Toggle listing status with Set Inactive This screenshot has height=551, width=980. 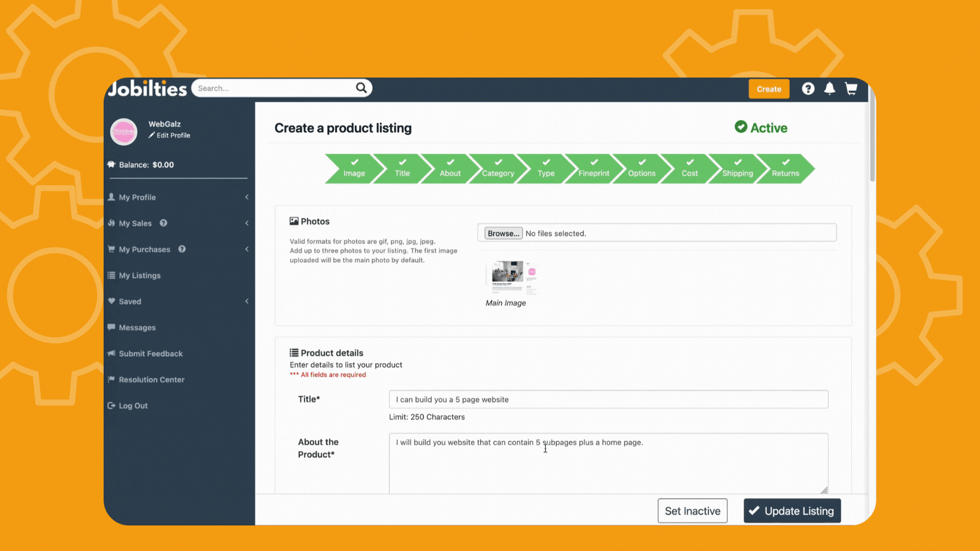(x=692, y=511)
